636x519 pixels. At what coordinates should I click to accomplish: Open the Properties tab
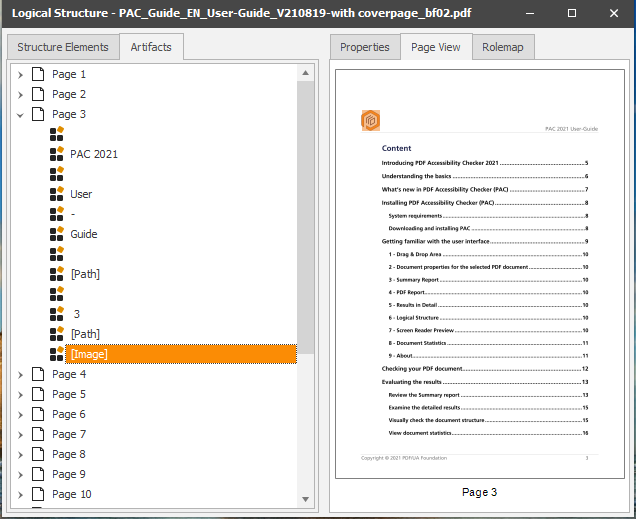(365, 47)
